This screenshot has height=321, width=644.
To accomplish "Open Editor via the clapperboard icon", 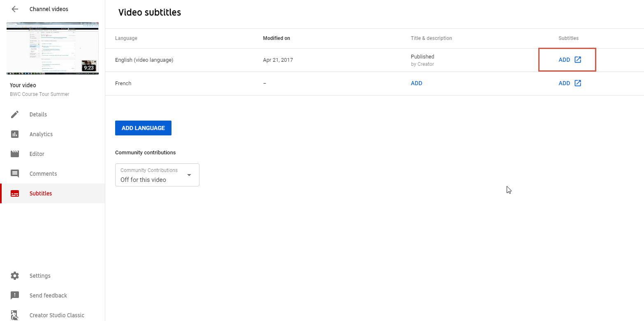I will [15, 154].
